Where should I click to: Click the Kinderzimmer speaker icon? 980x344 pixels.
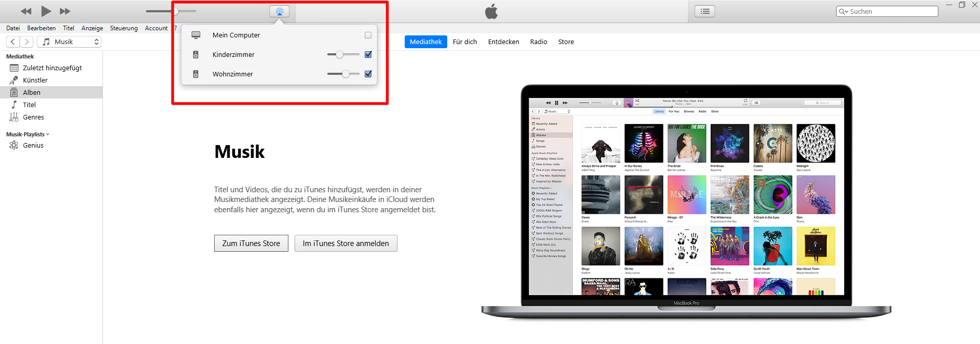coord(196,54)
